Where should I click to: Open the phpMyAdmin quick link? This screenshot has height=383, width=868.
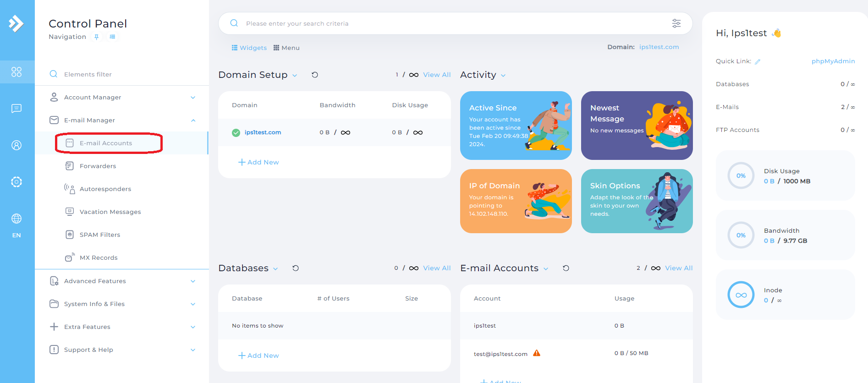833,61
